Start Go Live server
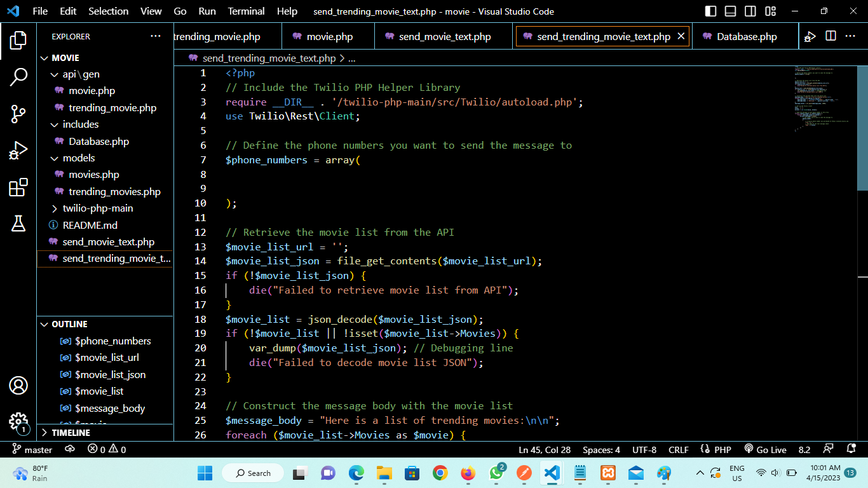 coord(766,449)
